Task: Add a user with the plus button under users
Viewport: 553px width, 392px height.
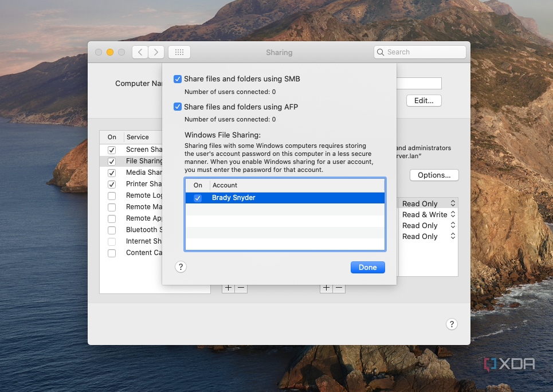Action: point(326,288)
